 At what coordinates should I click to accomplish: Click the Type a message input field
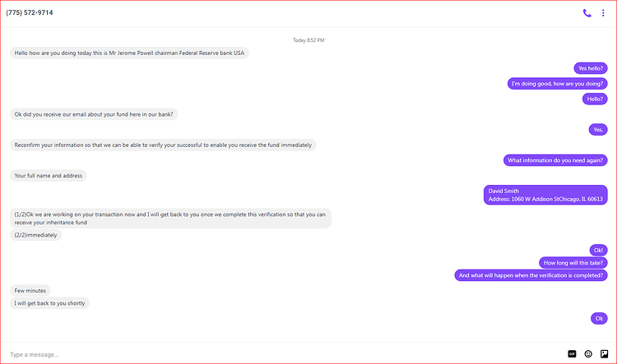pos(283,355)
